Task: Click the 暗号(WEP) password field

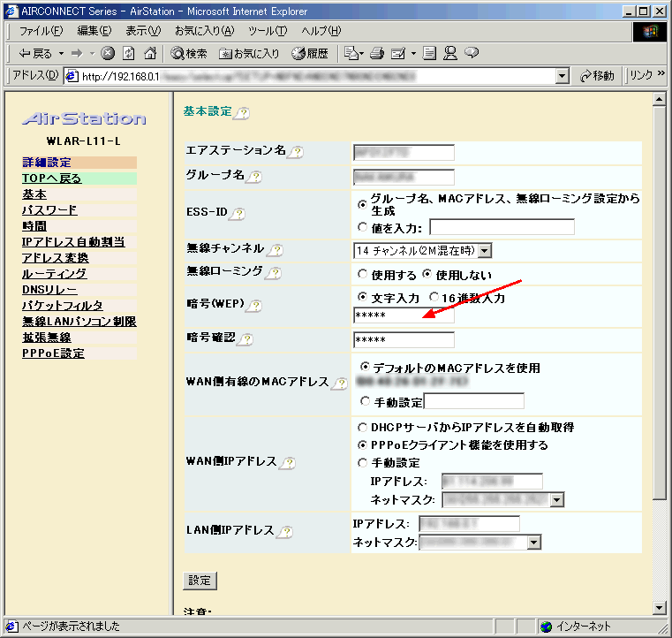Action: (x=404, y=315)
